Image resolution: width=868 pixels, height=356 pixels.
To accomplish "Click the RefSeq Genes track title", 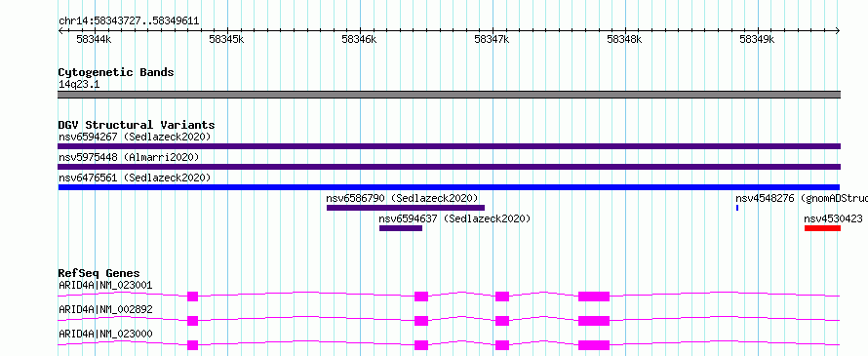I will tap(99, 273).
